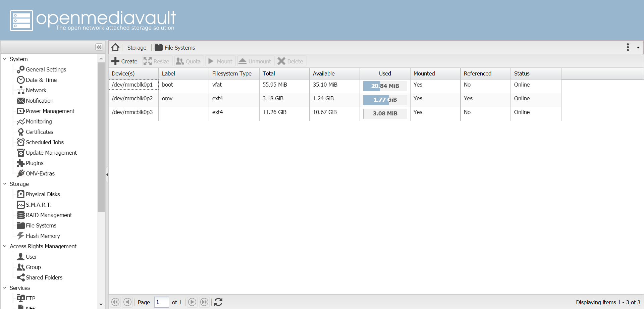644x309 pixels.
Task: Select the Power Management icon
Action: tap(21, 111)
